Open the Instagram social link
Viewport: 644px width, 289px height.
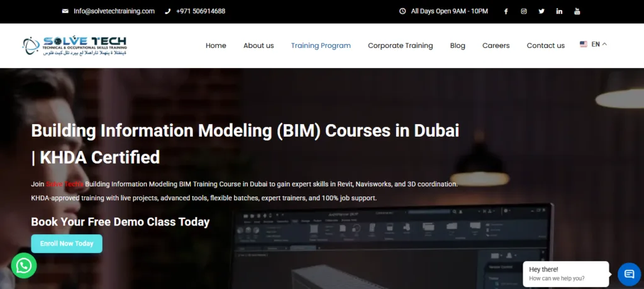tap(524, 11)
